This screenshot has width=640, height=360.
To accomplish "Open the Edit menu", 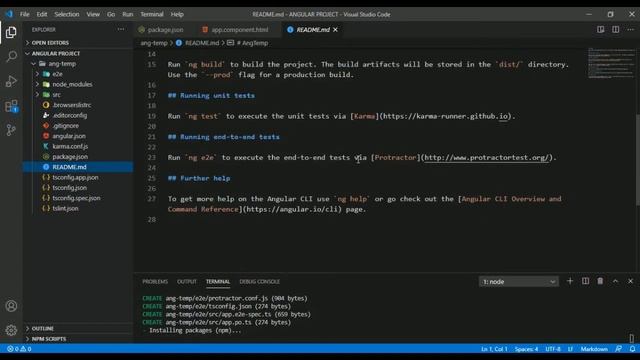I will pyautogui.click(x=42, y=14).
